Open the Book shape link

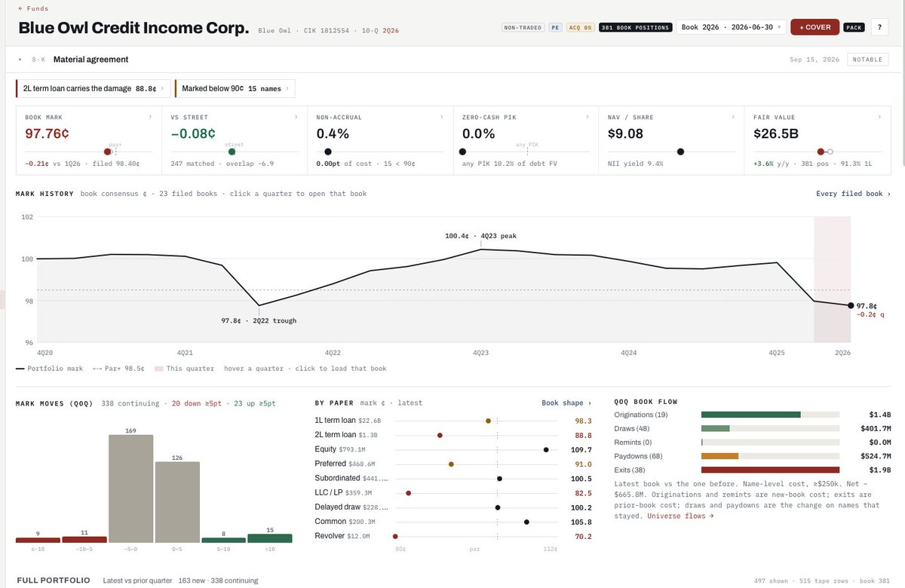(x=566, y=403)
